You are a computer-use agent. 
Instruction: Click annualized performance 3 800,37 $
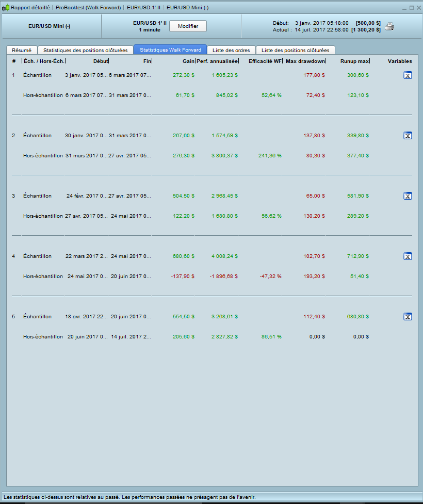pyautogui.click(x=225, y=156)
